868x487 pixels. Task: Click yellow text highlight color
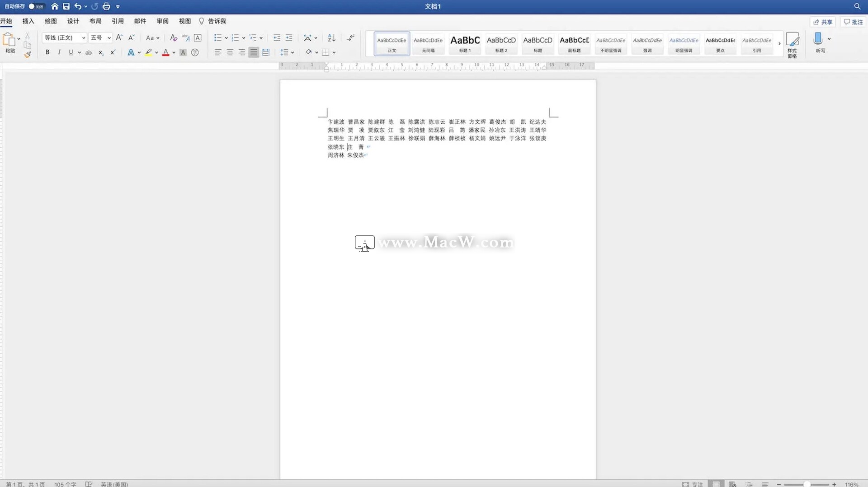pyautogui.click(x=148, y=52)
